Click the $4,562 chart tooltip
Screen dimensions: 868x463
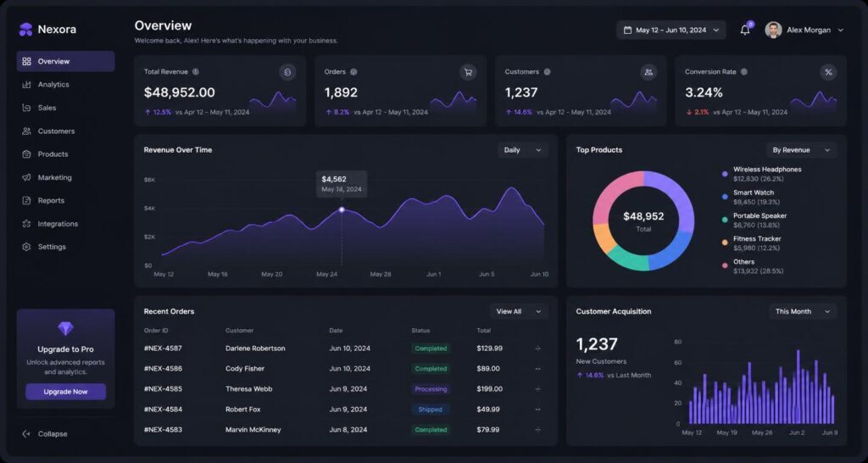point(341,184)
